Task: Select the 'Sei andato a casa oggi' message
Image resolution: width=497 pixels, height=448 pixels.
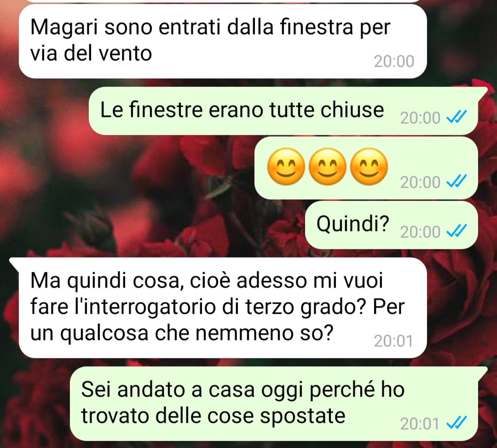Action: click(274, 404)
